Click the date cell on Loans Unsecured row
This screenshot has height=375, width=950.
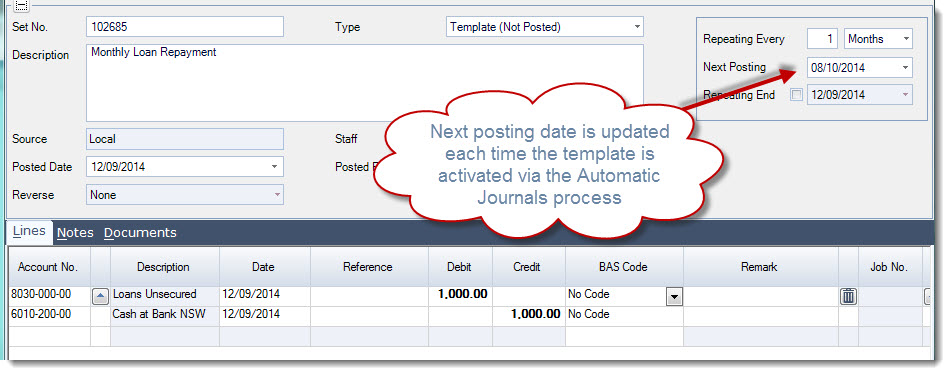265,296
